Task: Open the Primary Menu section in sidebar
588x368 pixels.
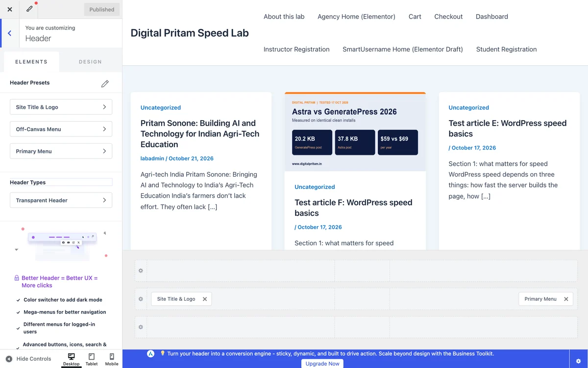Action: coord(61,151)
